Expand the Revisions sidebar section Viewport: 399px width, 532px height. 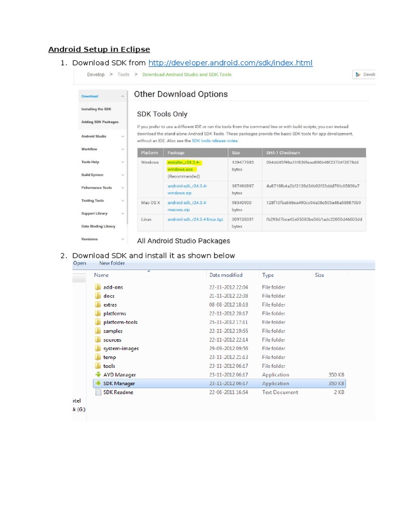point(123,240)
